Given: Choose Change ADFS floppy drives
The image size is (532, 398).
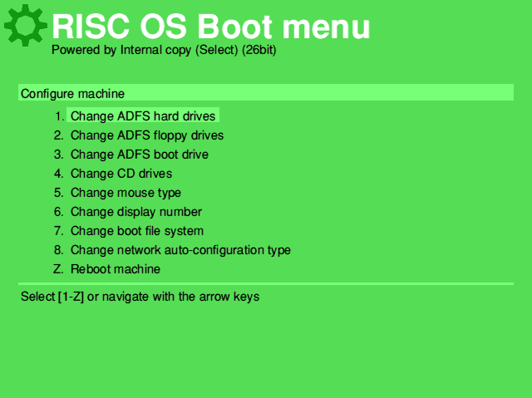Looking at the screenshot, I should pos(146,135).
